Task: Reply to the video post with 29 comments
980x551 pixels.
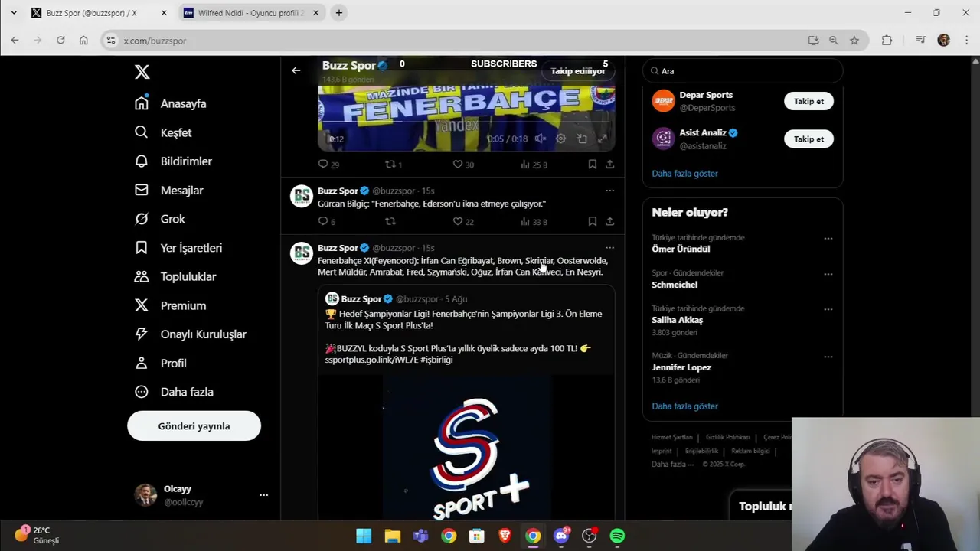Action: (328, 165)
